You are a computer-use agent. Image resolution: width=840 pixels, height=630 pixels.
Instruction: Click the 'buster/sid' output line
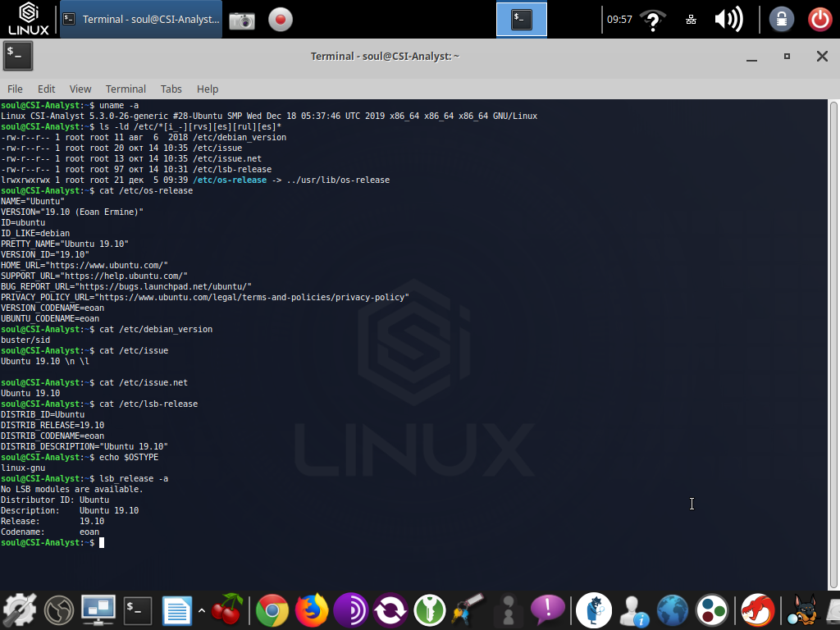25,340
